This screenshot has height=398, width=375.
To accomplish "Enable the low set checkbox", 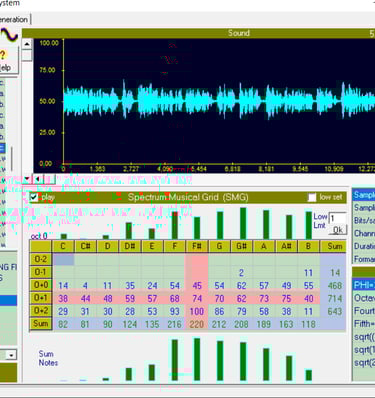I will [x=312, y=197].
